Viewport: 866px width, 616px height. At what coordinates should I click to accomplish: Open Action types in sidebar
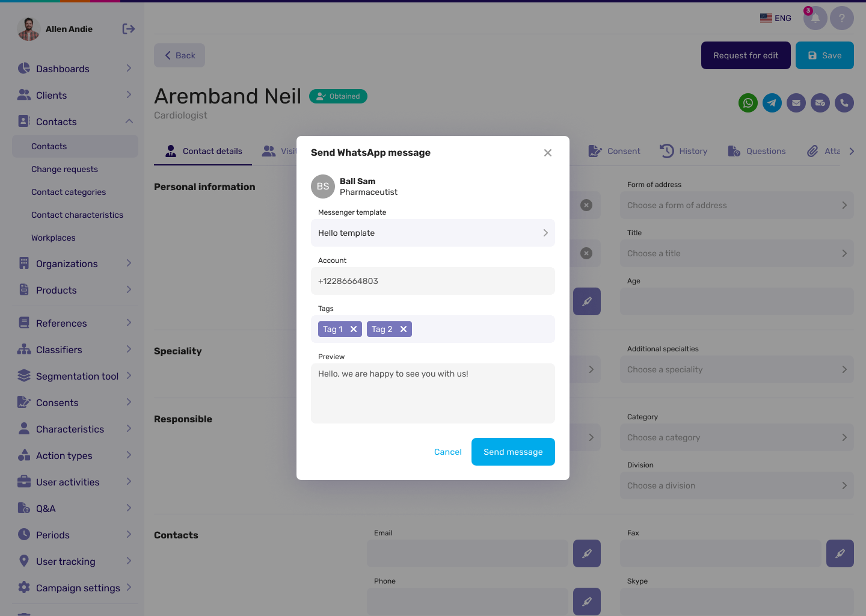pyautogui.click(x=75, y=455)
